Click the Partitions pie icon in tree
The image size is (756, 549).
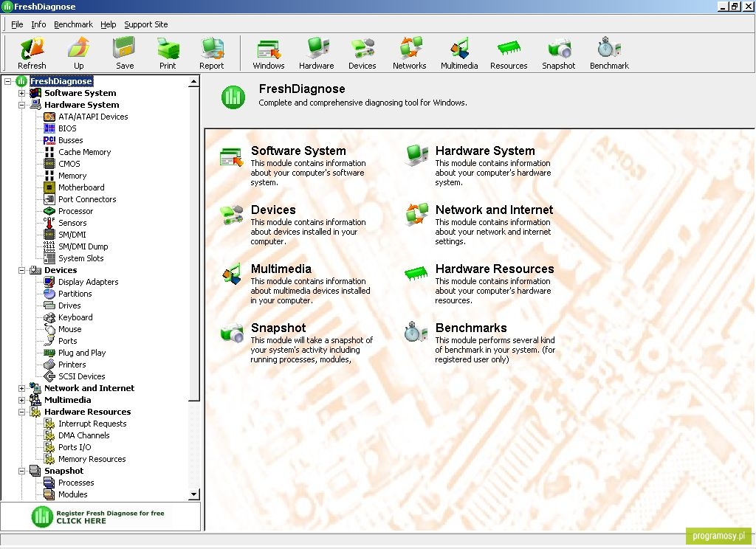(x=49, y=294)
